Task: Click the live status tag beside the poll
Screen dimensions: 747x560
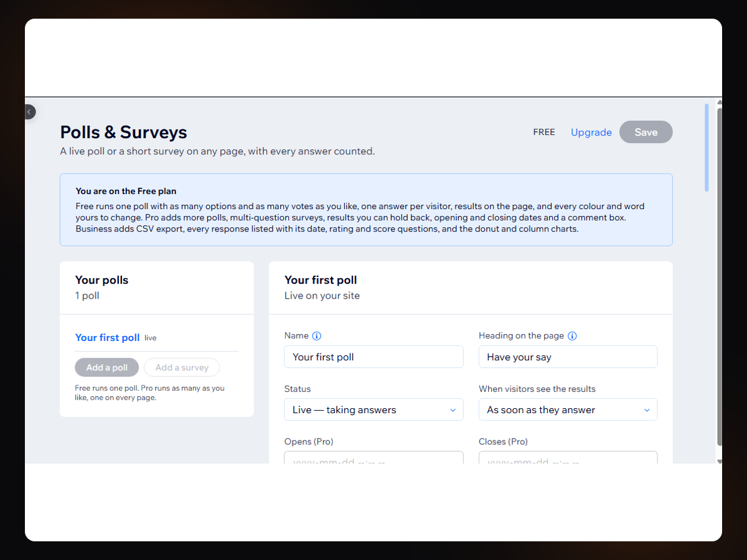Action: pos(151,338)
